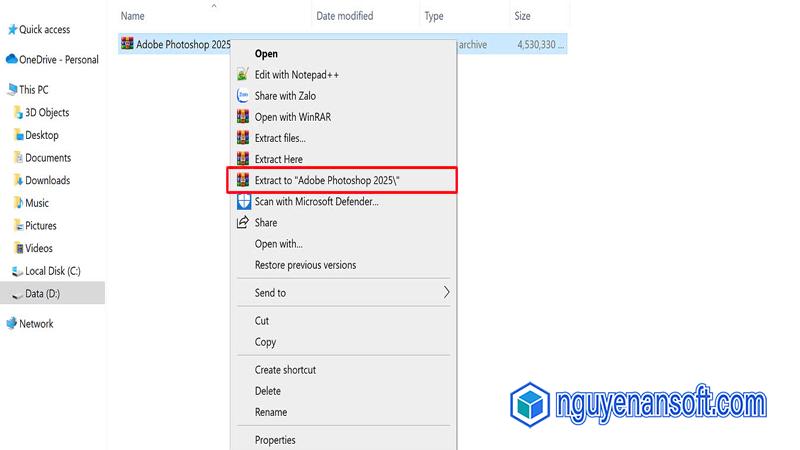The width and height of the screenshot is (800, 450).
Task: Select the Adobe Photoshop 2025 file name
Action: coord(183,44)
